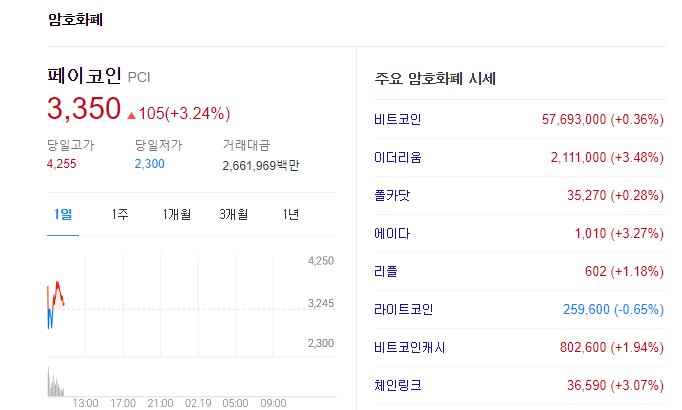The image size is (682, 410).
Task: Click the trading volume 2,661,969백만
Action: coord(261,166)
